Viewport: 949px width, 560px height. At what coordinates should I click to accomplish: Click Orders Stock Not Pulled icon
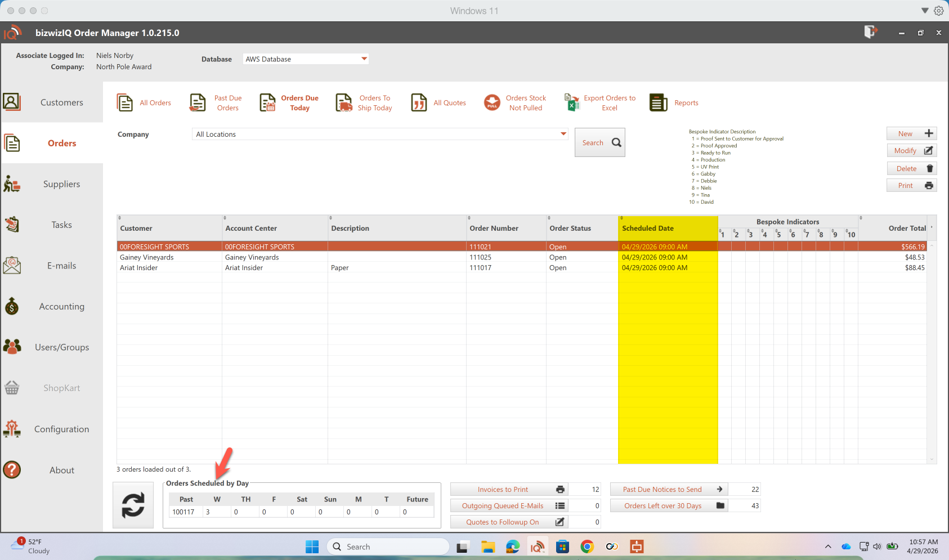coord(492,102)
